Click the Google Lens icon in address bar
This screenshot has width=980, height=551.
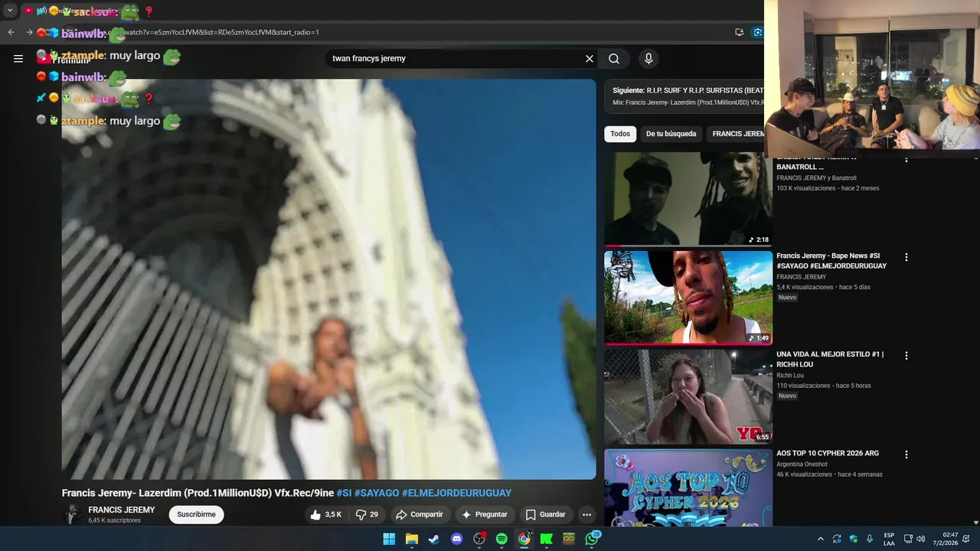[x=757, y=32]
